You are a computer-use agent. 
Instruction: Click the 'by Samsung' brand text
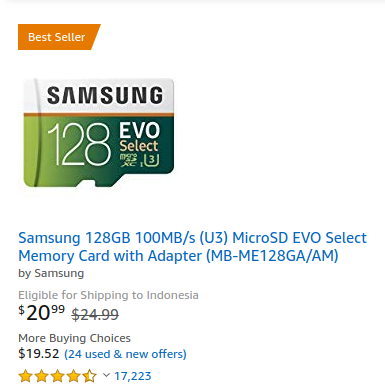pyautogui.click(x=51, y=273)
